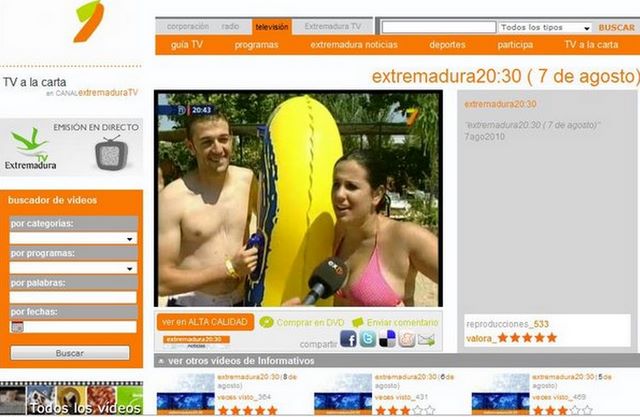
Task: Open the programas menu
Action: pyautogui.click(x=256, y=45)
